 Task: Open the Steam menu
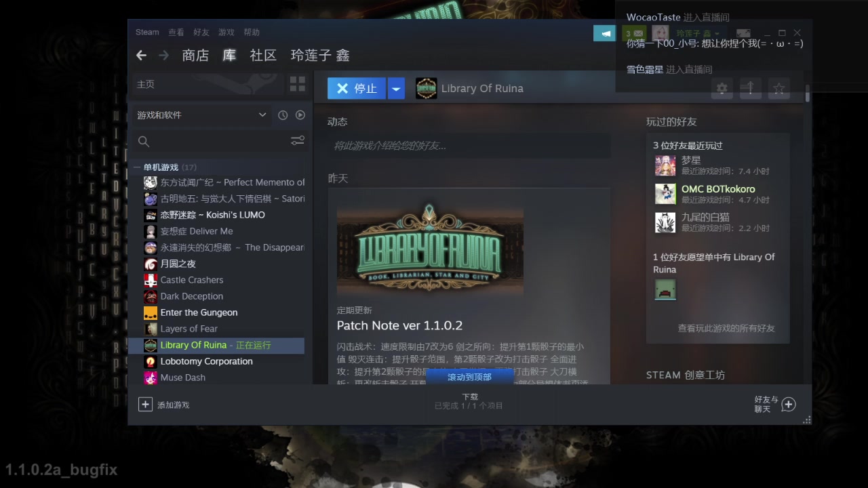tap(147, 32)
